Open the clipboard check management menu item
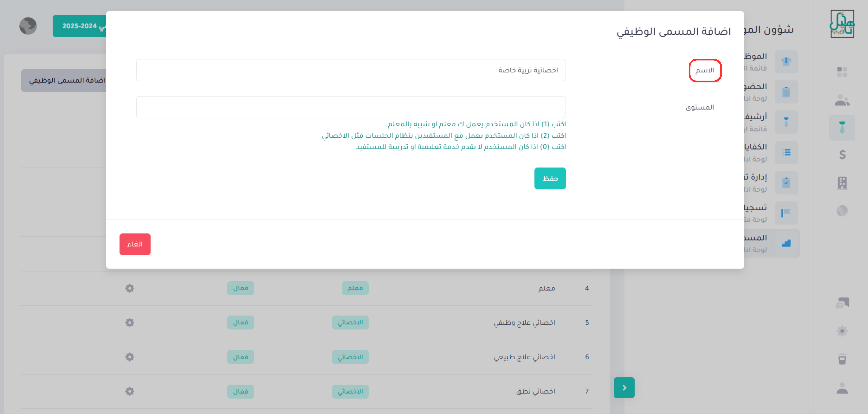The image size is (868, 414). pyautogui.click(x=786, y=183)
